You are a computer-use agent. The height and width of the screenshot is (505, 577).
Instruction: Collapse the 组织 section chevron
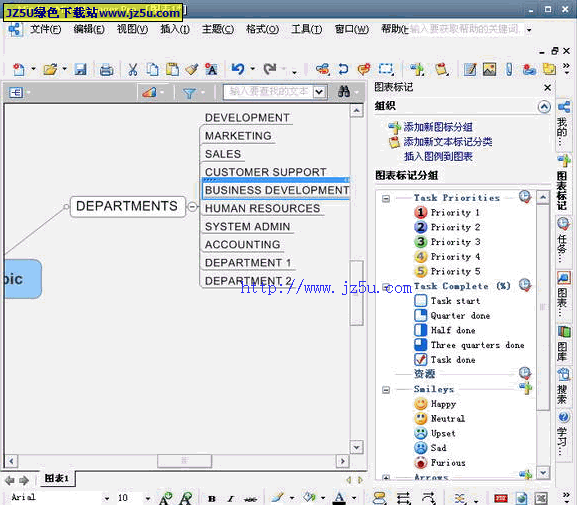coord(544,107)
